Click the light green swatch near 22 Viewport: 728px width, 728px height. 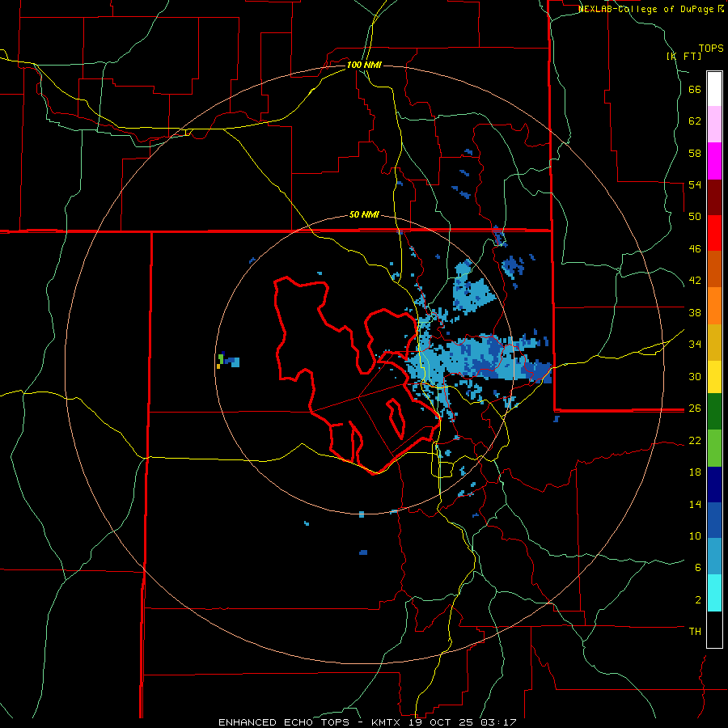point(714,448)
